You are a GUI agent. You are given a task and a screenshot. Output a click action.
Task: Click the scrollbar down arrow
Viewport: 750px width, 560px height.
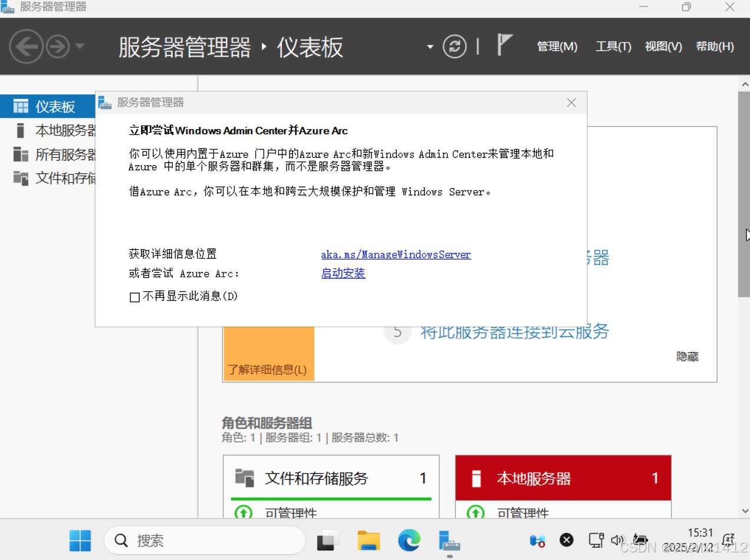pos(744,511)
